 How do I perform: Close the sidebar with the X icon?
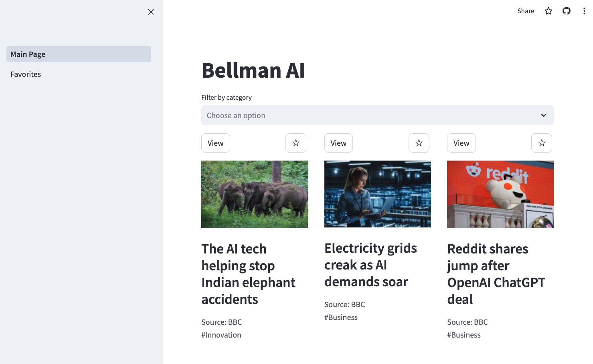click(151, 12)
